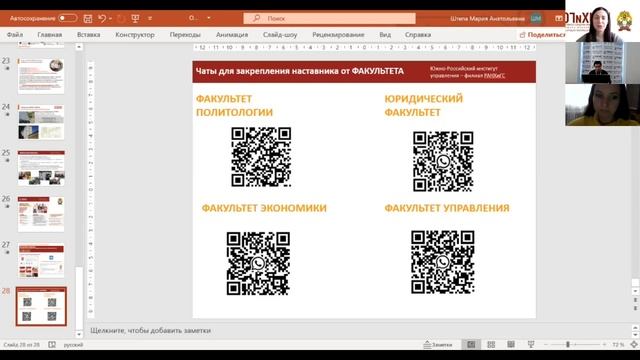Switch to the Конструктор tab
The image size is (640, 360).
[135, 35]
